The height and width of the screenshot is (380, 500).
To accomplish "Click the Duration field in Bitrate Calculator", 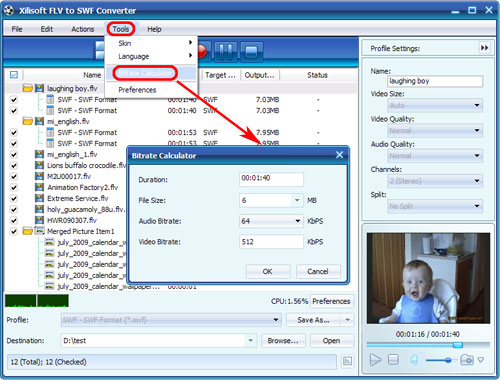I will tap(271, 179).
